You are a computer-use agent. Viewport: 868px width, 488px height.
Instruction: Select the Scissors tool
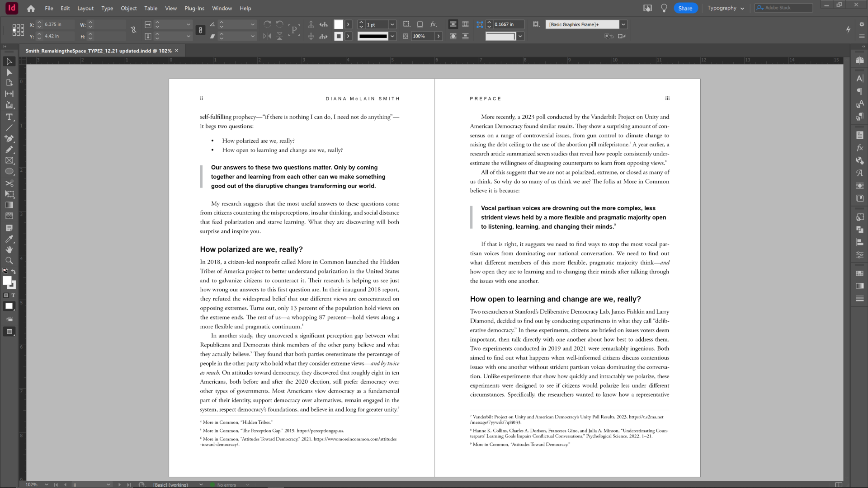coord(9,183)
